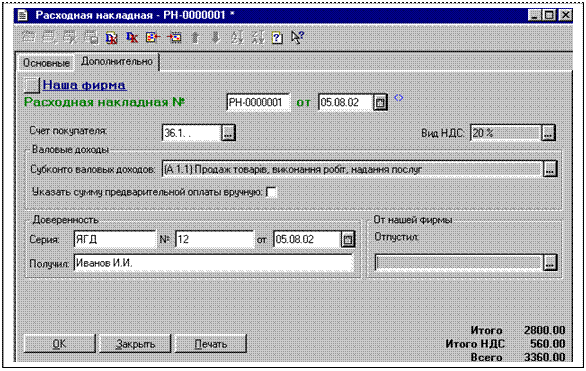Click the Получил field Иванов И.И.
Image resolution: width=586 pixels, height=371 pixels.
tap(213, 263)
